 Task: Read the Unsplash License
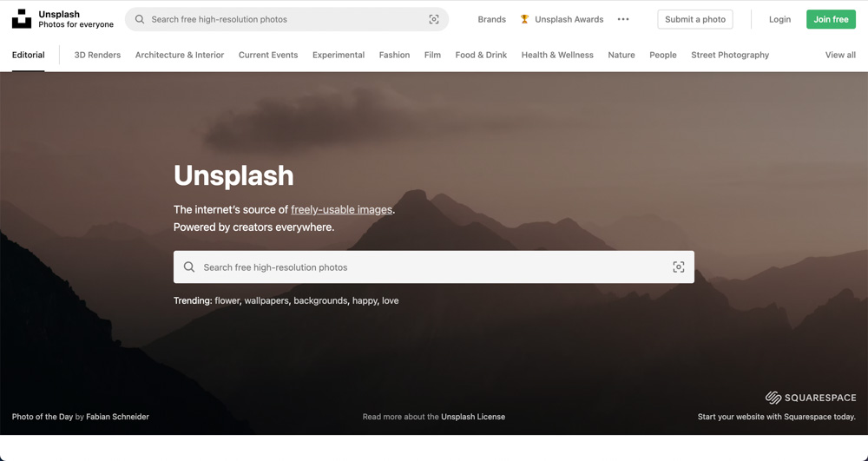pyautogui.click(x=473, y=417)
